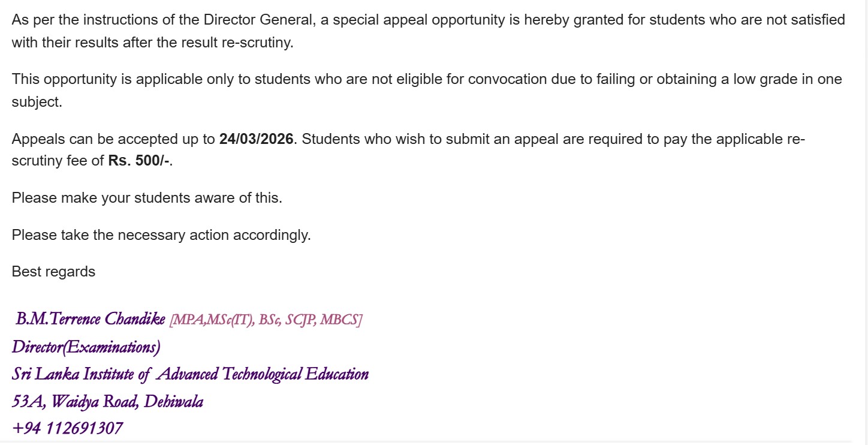Image resolution: width=868 pixels, height=445 pixels.
Task: Click the phone number +94 112691307
Action: 67,428
